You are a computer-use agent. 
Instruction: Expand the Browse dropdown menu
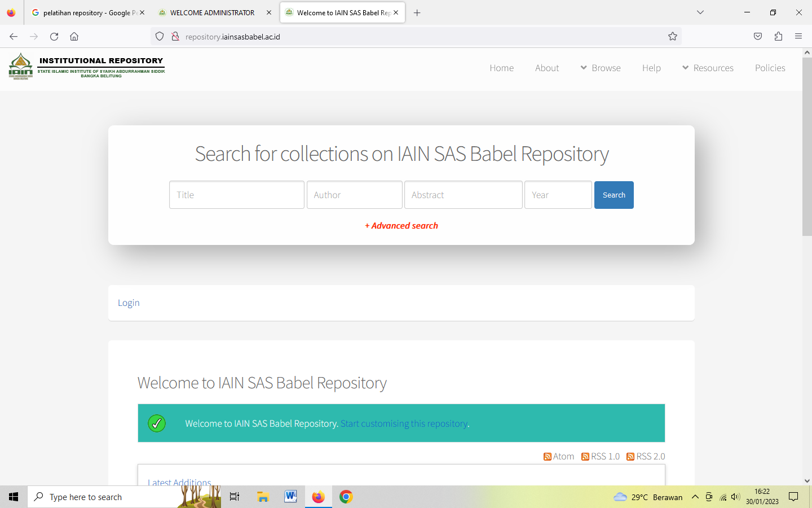[x=601, y=68]
